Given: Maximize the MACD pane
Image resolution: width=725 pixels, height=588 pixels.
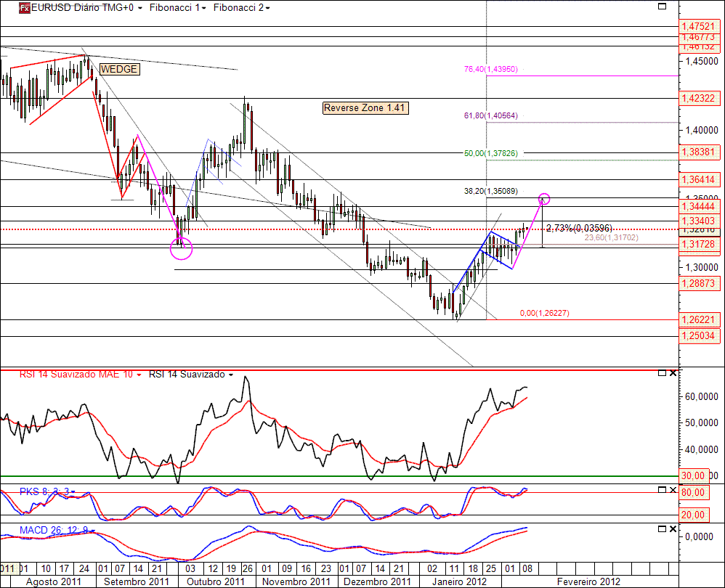Looking at the screenshot, I should [662, 529].
